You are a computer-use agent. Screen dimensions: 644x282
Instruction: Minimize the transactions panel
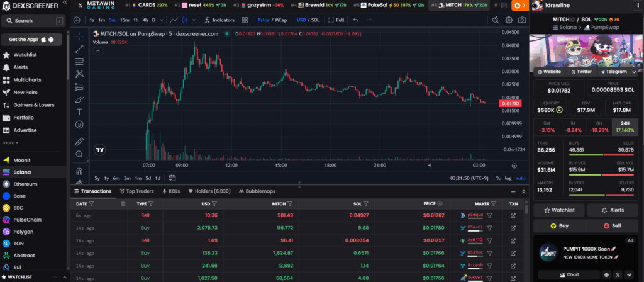tap(513, 191)
